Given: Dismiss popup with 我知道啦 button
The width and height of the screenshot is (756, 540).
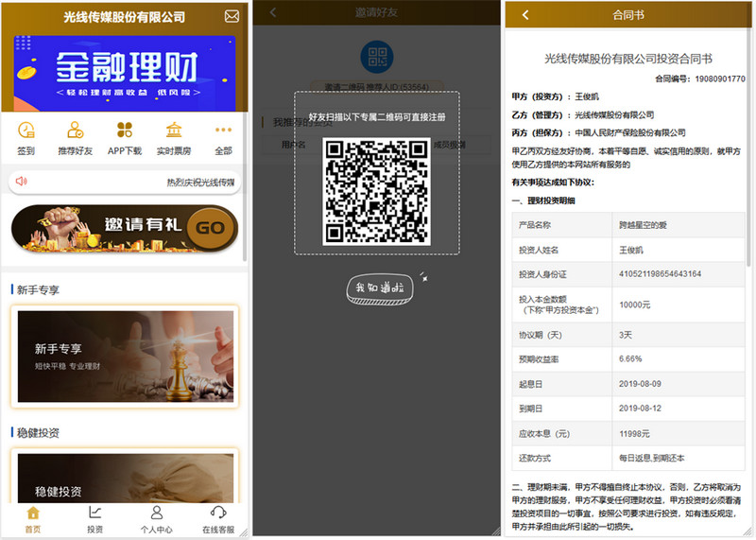Looking at the screenshot, I should [380, 289].
